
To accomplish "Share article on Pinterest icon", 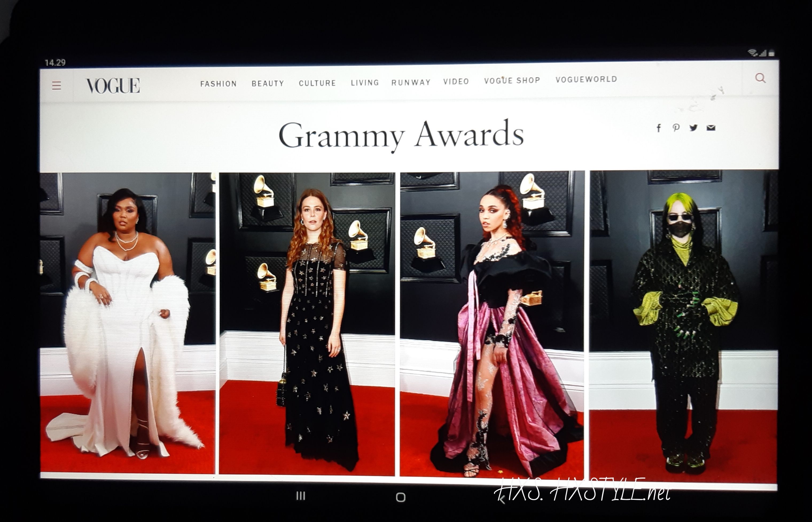I will click(x=676, y=128).
